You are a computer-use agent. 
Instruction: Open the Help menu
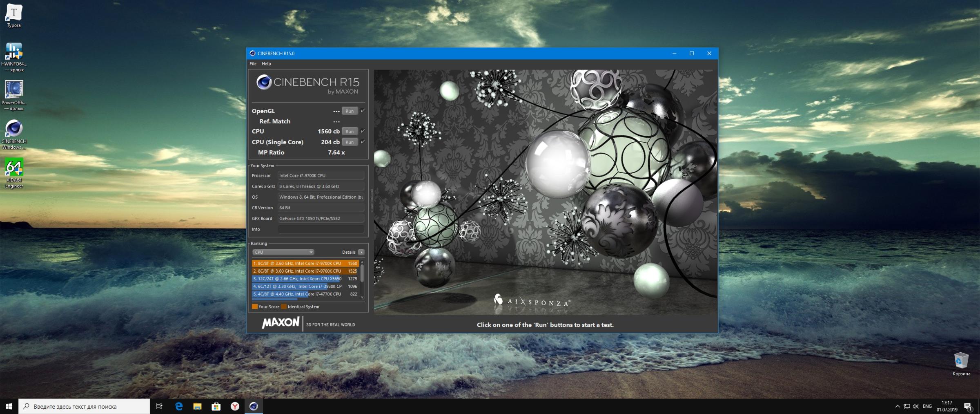(x=266, y=64)
